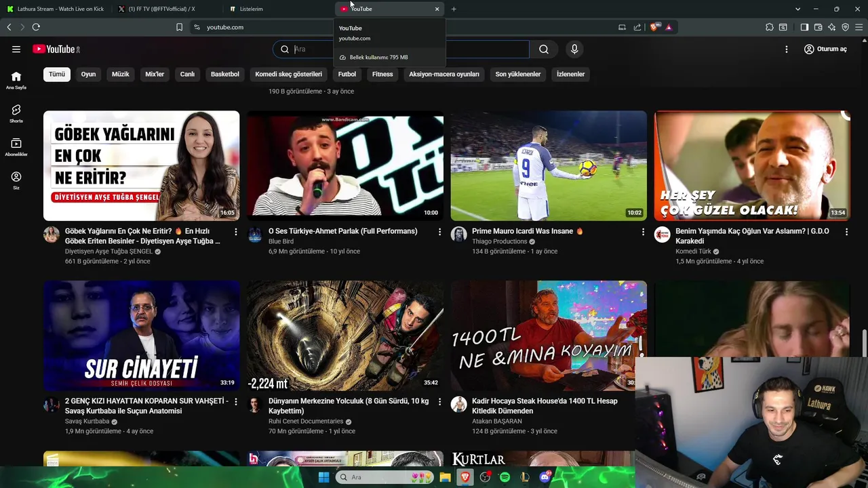Toggle the browser sidebar panel
This screenshot has width=868, height=488.
click(804, 27)
